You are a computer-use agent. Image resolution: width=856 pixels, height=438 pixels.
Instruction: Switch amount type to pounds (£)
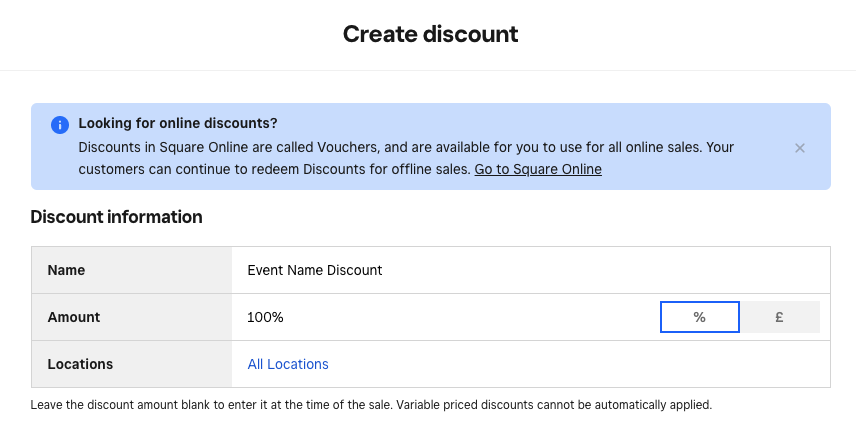click(x=780, y=317)
